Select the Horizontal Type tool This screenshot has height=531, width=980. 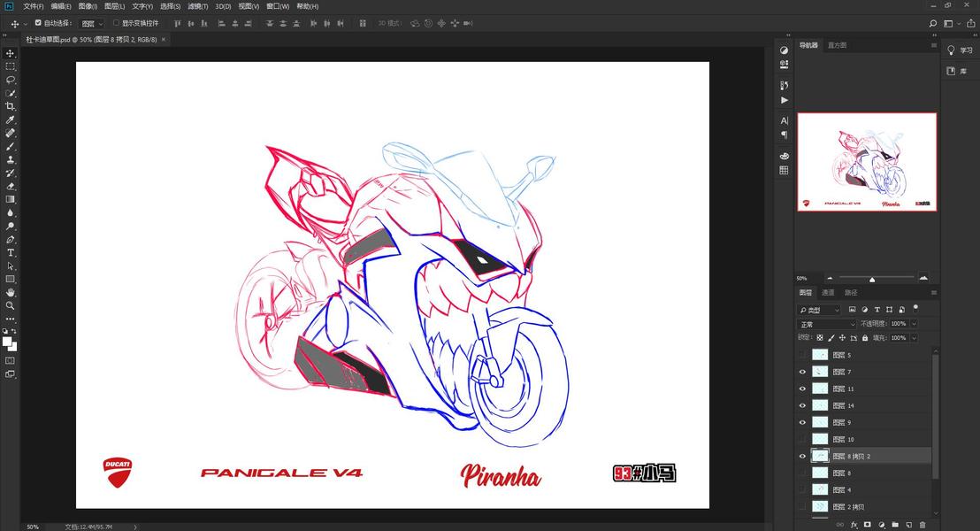click(10, 253)
